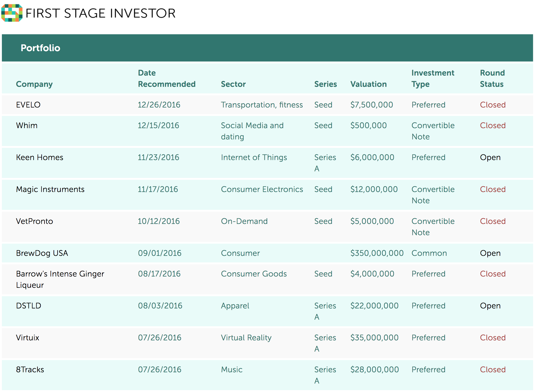534x392 pixels.
Task: Sort by the Investment Type column header
Action: (433, 79)
